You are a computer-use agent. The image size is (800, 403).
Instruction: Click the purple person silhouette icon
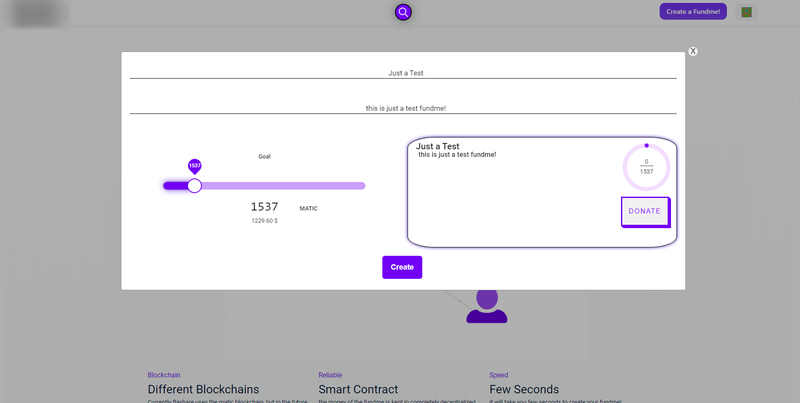(x=487, y=306)
